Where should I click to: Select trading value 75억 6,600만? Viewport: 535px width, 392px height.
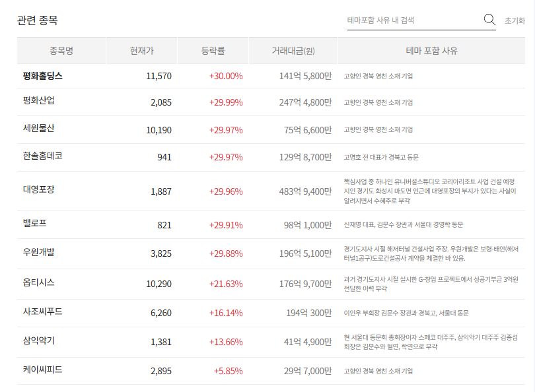(308, 130)
